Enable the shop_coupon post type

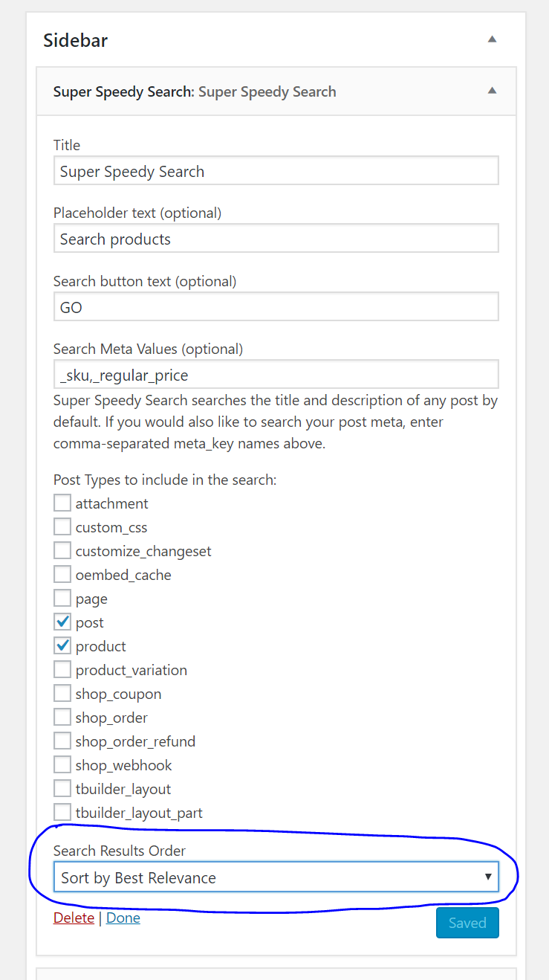(62, 693)
